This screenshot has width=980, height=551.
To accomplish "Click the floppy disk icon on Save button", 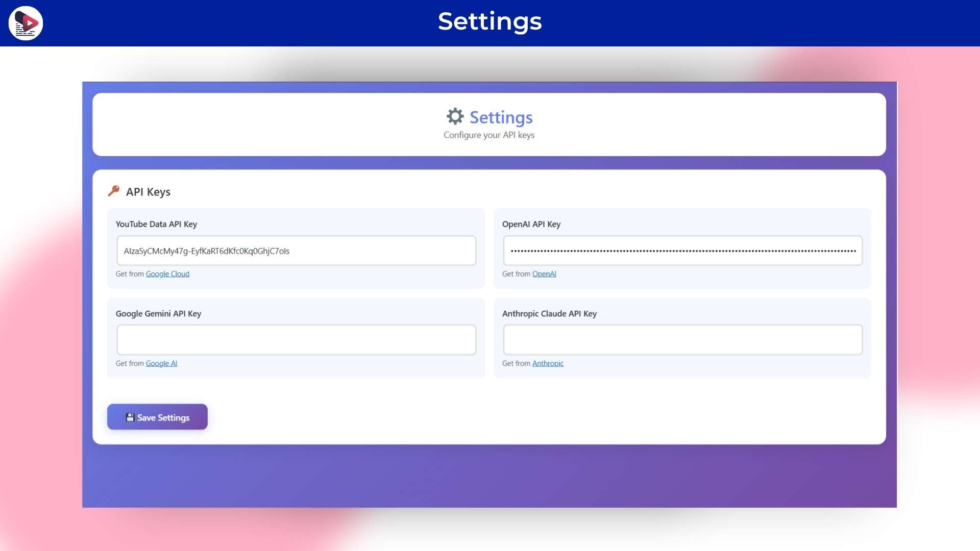I will pos(130,417).
